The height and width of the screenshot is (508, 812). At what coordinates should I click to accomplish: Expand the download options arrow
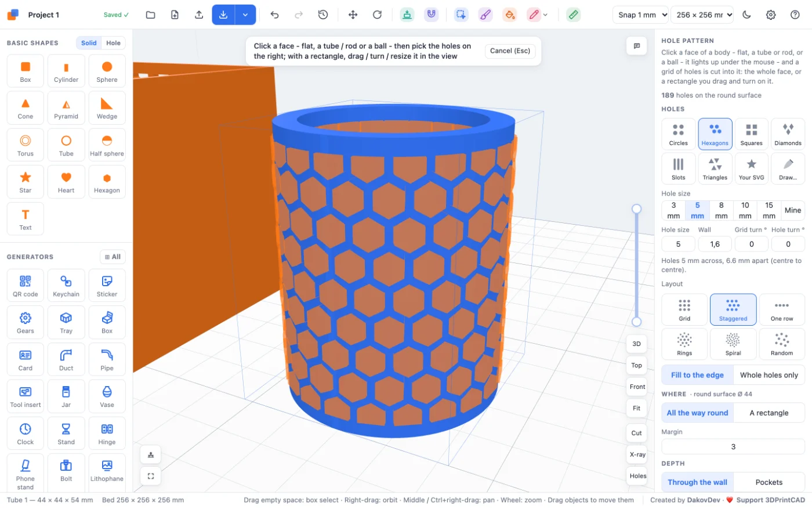[x=245, y=15]
